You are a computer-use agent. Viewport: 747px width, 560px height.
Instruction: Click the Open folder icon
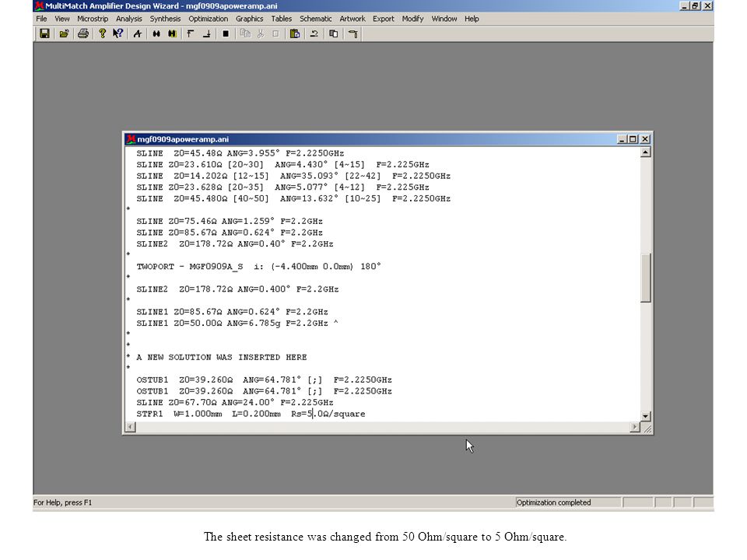click(64, 33)
